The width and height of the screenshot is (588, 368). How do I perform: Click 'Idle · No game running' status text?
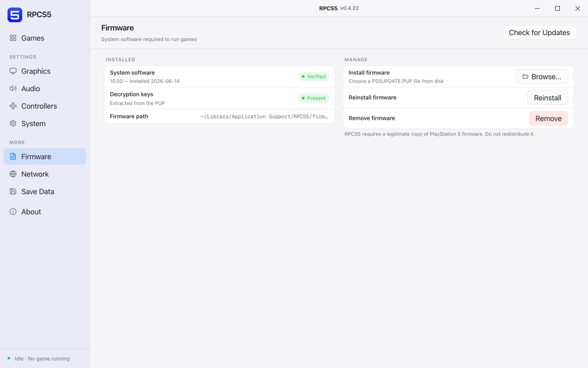[42, 359]
